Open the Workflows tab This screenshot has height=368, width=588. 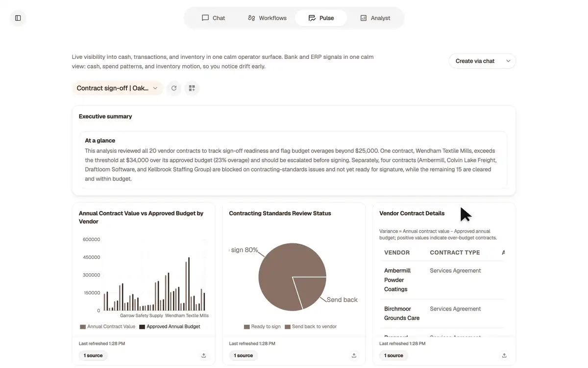pos(267,18)
